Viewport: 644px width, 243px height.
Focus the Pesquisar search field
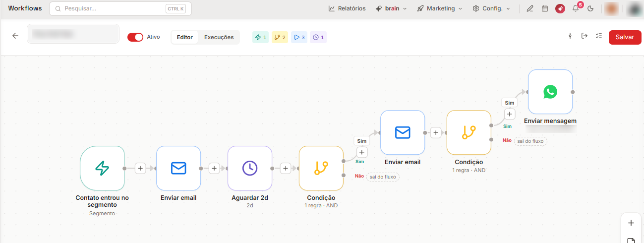(x=120, y=8)
